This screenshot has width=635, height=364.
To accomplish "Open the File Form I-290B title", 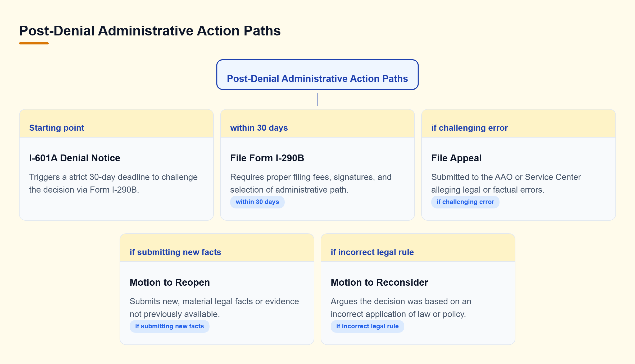I will click(267, 158).
